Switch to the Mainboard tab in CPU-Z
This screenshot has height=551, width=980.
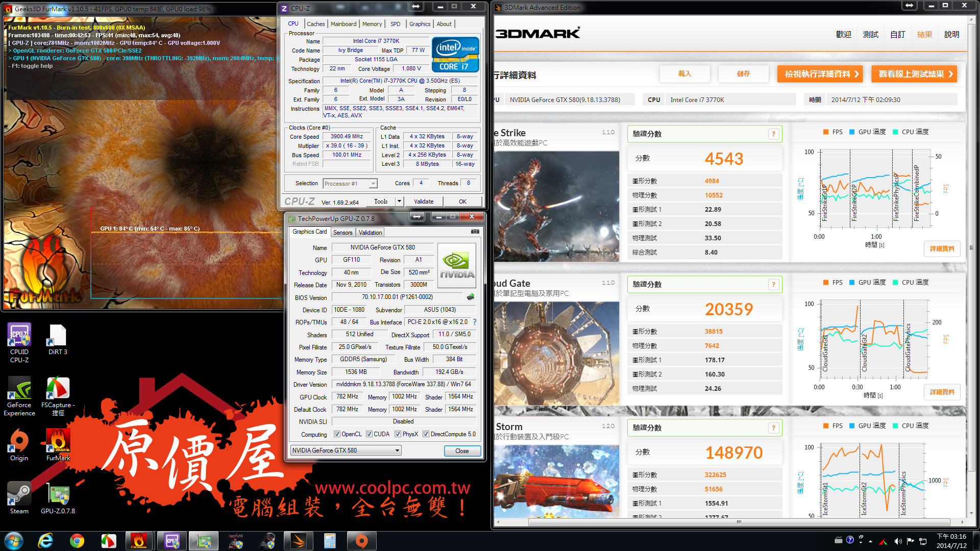coord(344,24)
